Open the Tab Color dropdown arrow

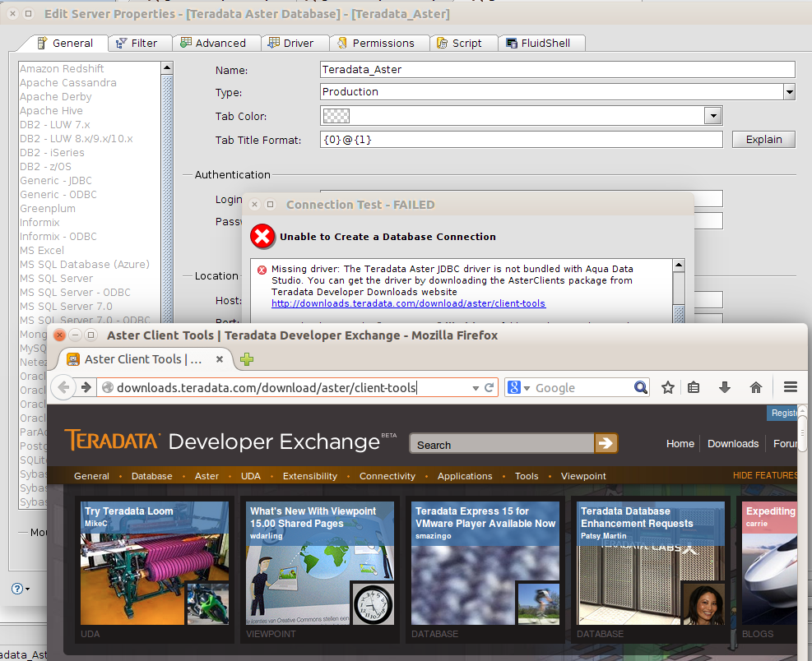click(713, 116)
